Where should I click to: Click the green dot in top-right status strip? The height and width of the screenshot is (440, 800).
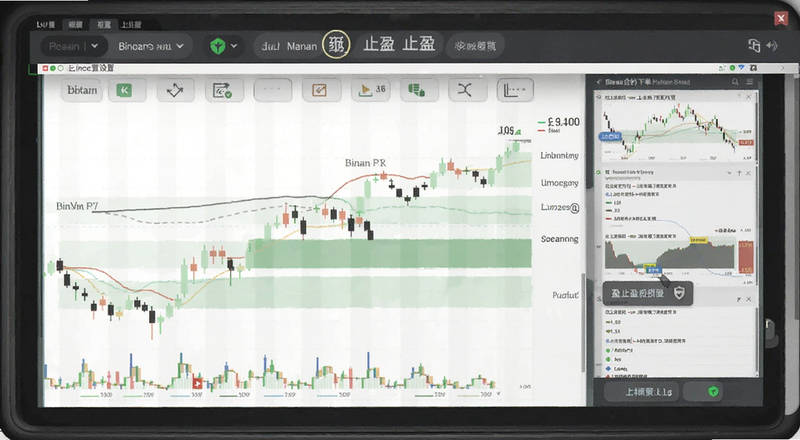732,67
